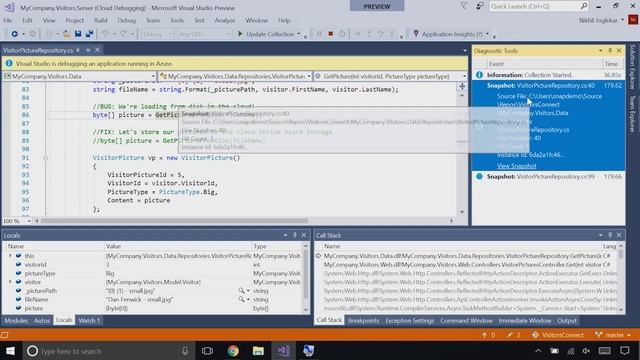Click the split editor icon above scrollbar

click(462, 86)
